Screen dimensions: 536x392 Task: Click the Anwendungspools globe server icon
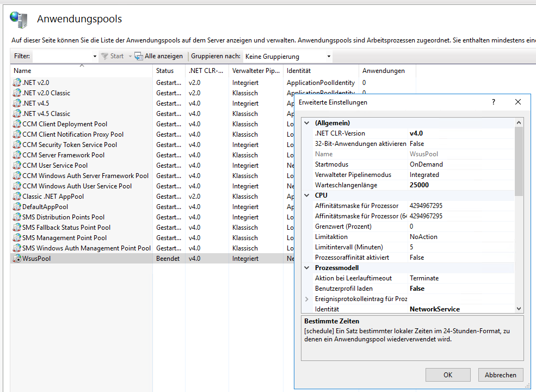tap(19, 20)
